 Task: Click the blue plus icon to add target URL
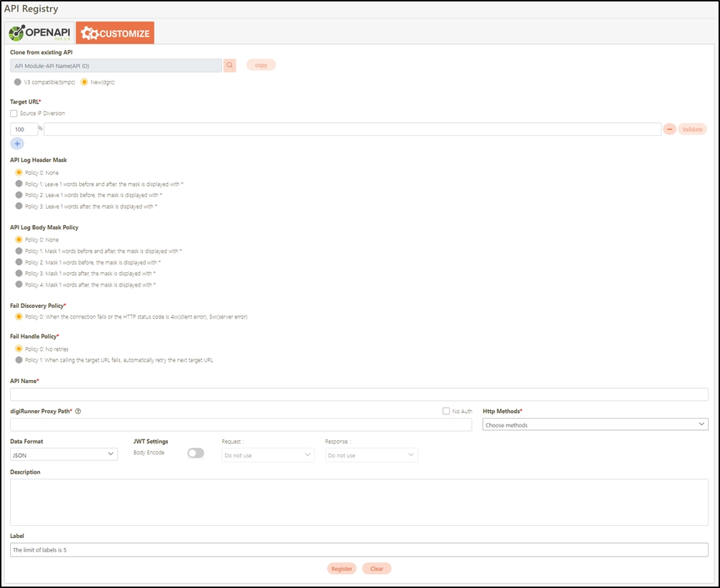(18, 144)
